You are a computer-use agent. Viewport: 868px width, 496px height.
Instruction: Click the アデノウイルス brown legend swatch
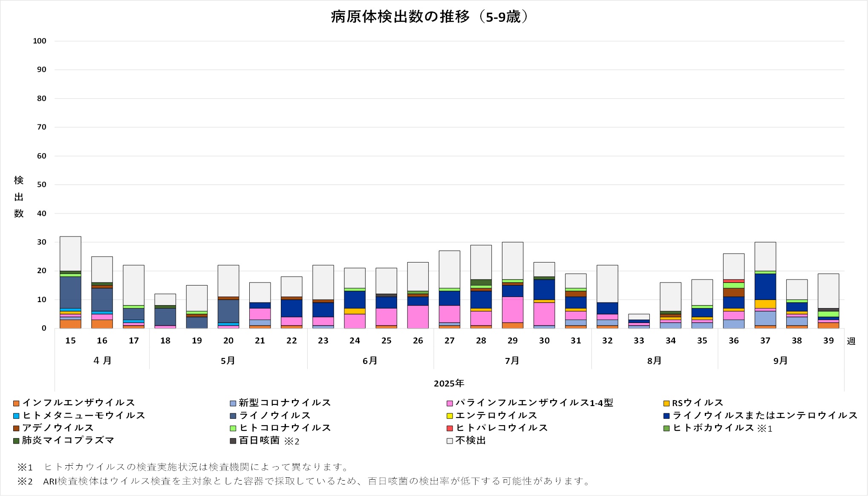16,428
